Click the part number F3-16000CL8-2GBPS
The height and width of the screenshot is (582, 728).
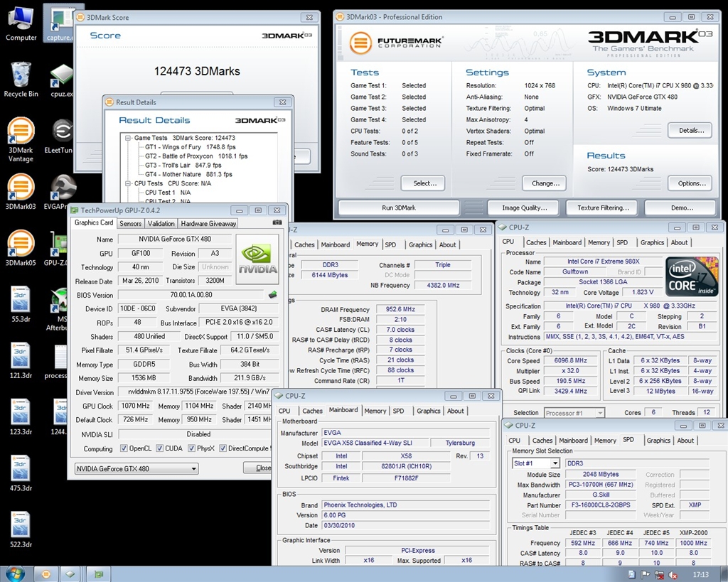click(600, 505)
